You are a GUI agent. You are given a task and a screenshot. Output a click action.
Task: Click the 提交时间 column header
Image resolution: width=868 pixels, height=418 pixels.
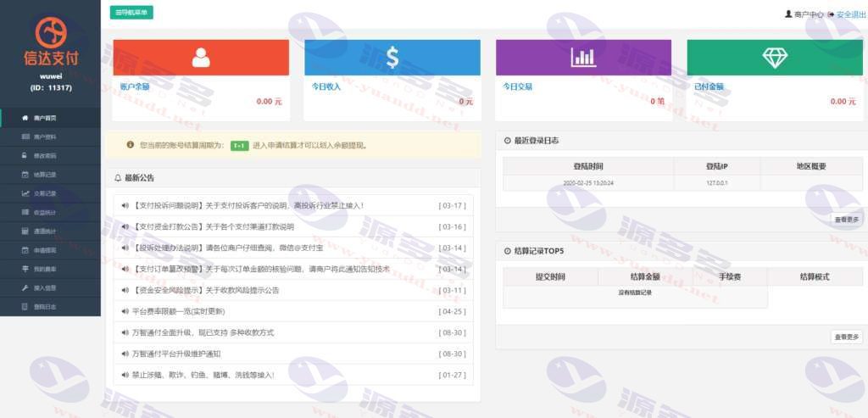tap(550, 276)
